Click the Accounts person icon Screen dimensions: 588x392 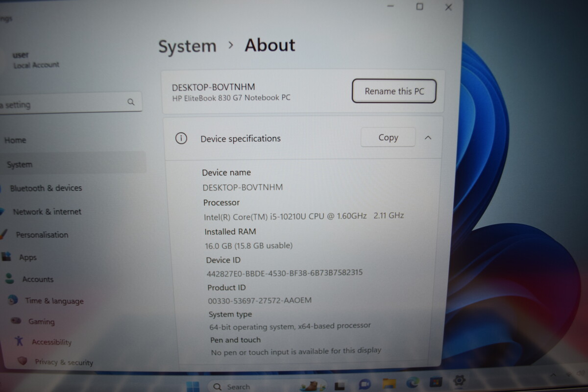(x=9, y=279)
